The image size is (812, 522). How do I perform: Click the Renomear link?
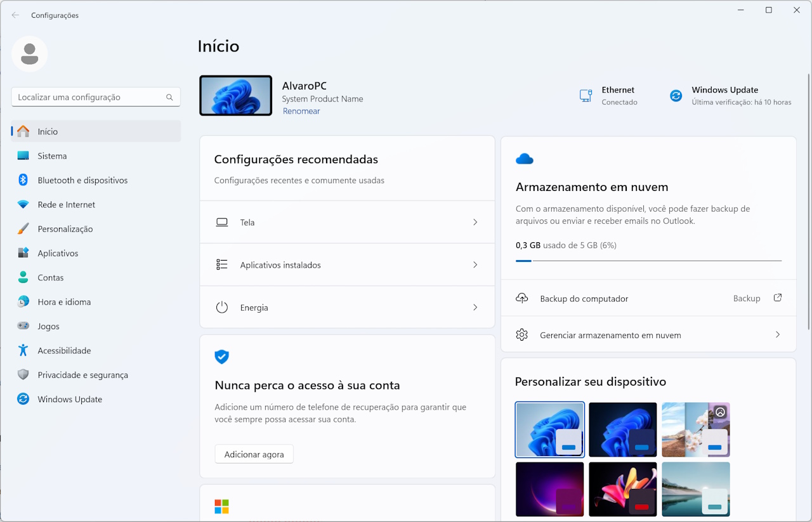click(x=301, y=111)
